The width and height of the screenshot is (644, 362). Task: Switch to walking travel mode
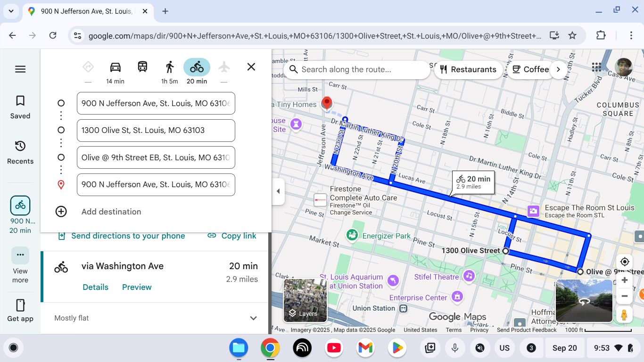[x=170, y=67]
